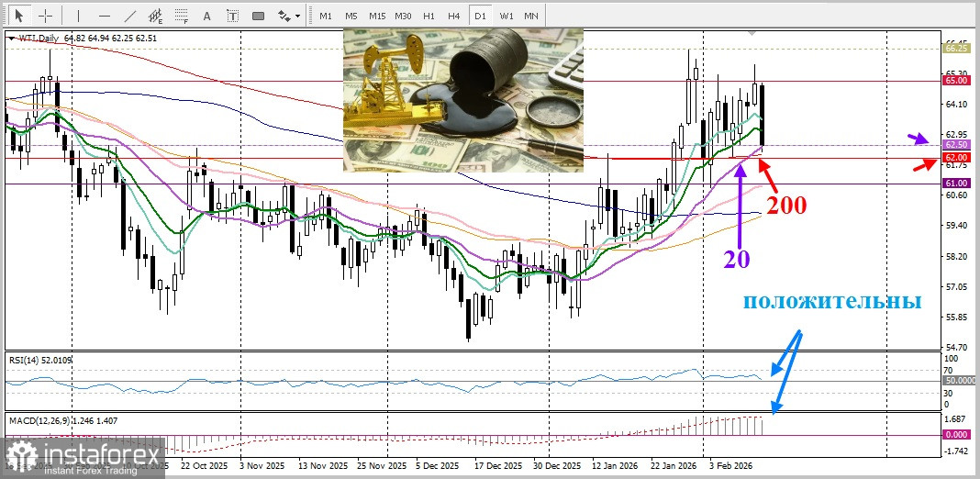This screenshot has width=980, height=479.
Task: Select the text 'A' tool
Action: [x=206, y=16]
